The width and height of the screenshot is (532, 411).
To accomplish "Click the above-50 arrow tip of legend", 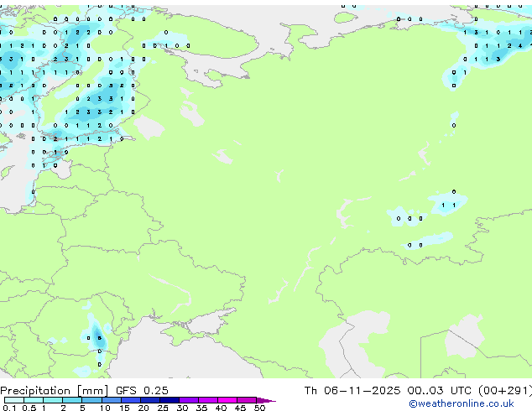I will (266, 400).
